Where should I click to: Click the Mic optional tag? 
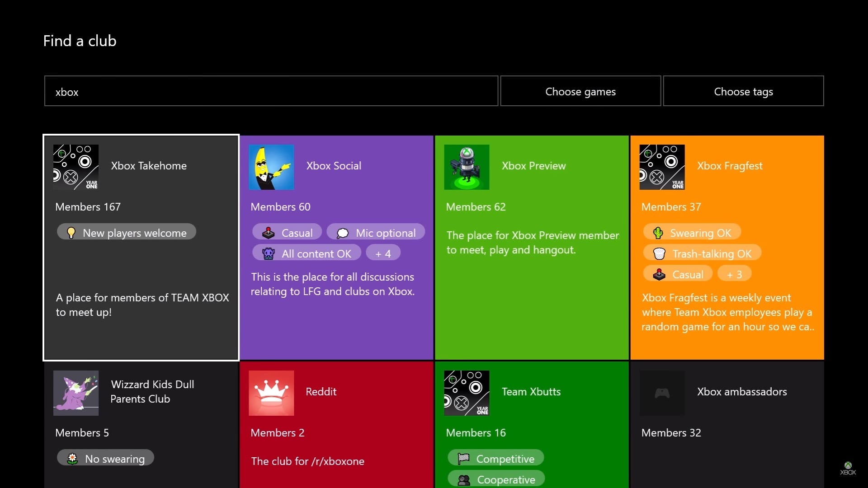tap(376, 232)
